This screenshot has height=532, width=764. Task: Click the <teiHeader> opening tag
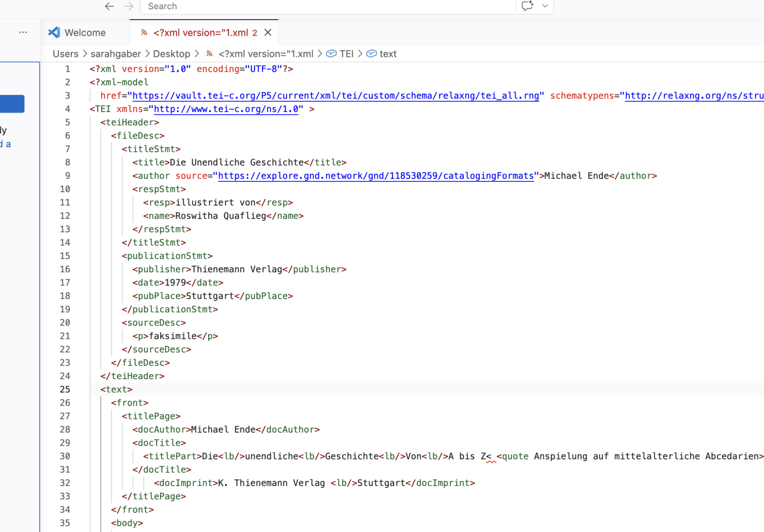[x=130, y=122]
